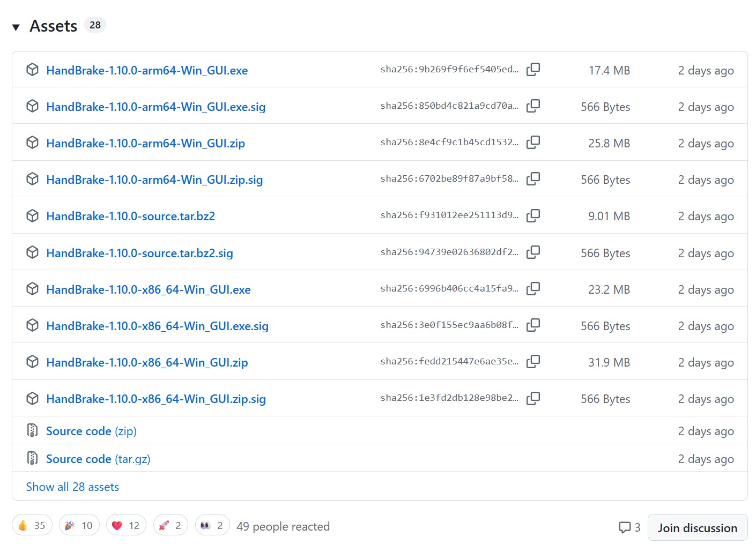Copy SHA256 for x86_64-Win_GUI.exe
The image size is (756, 552).
pyautogui.click(x=533, y=289)
